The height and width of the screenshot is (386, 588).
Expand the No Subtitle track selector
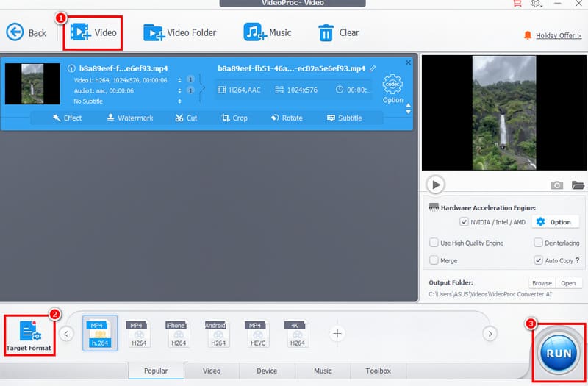click(x=178, y=101)
